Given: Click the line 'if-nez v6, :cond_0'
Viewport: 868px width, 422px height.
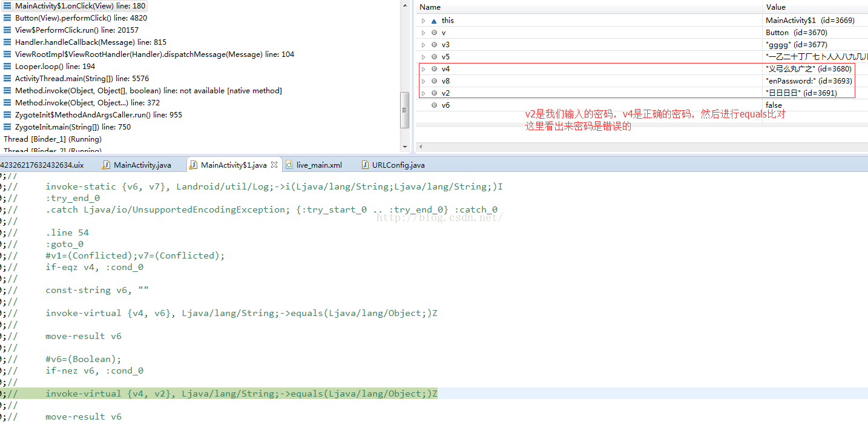Looking at the screenshot, I should pos(94,371).
